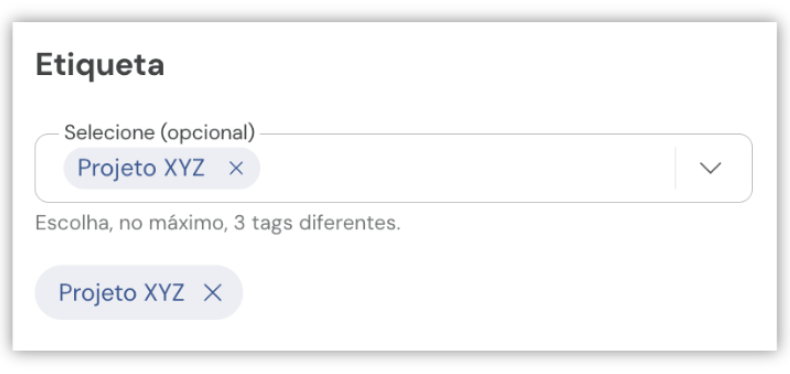Click the Etiqueta section heading

point(100,66)
